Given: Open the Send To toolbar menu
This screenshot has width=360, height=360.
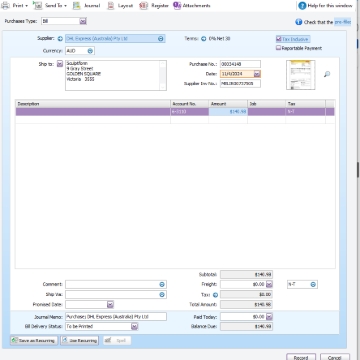Looking at the screenshot, I should (50, 6).
